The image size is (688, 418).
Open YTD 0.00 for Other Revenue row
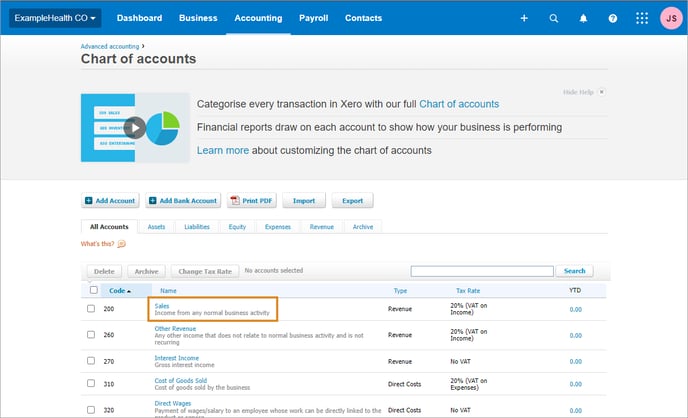[576, 336]
